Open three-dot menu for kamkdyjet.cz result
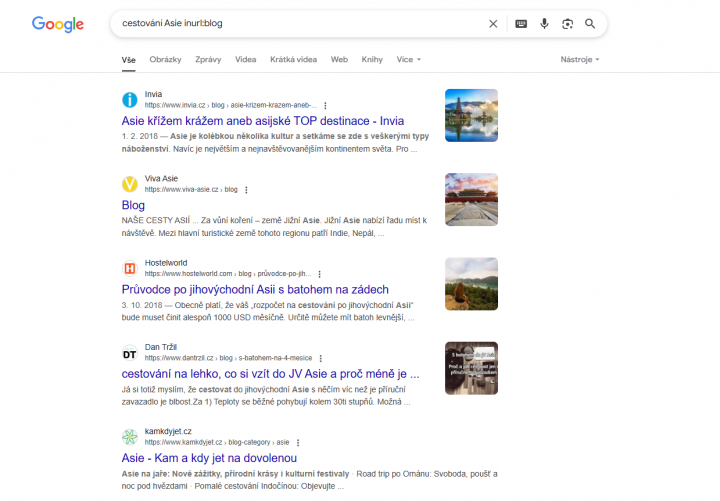The width and height of the screenshot is (720, 501). pos(298,443)
